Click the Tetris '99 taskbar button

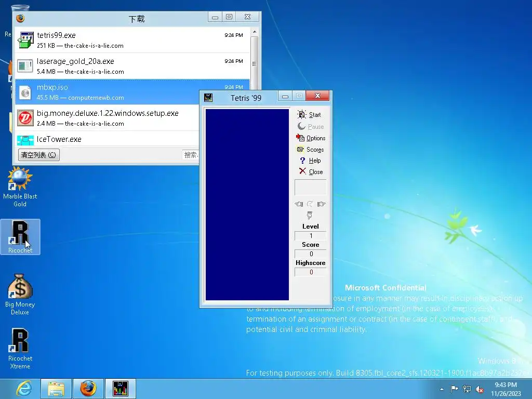pos(121,389)
